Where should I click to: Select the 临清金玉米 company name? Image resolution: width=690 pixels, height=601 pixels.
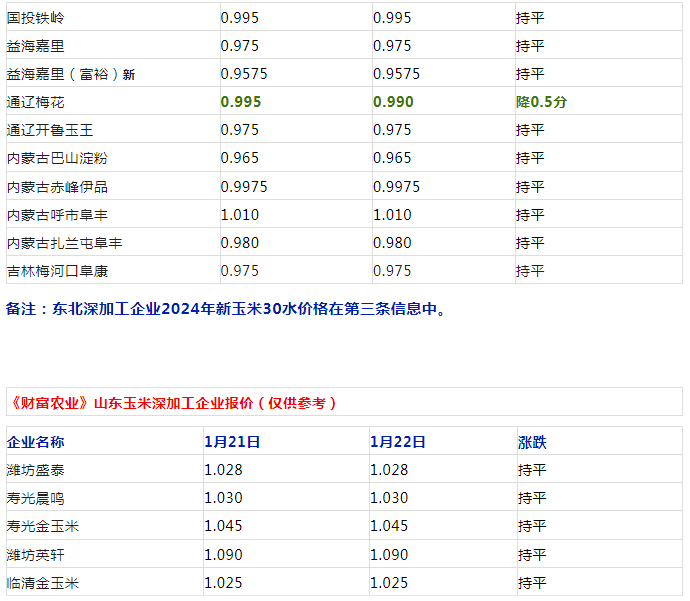point(42,582)
